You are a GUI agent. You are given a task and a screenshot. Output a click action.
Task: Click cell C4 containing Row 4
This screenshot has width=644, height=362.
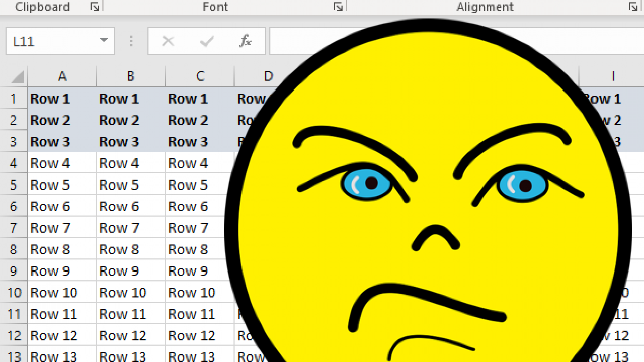pos(200,163)
